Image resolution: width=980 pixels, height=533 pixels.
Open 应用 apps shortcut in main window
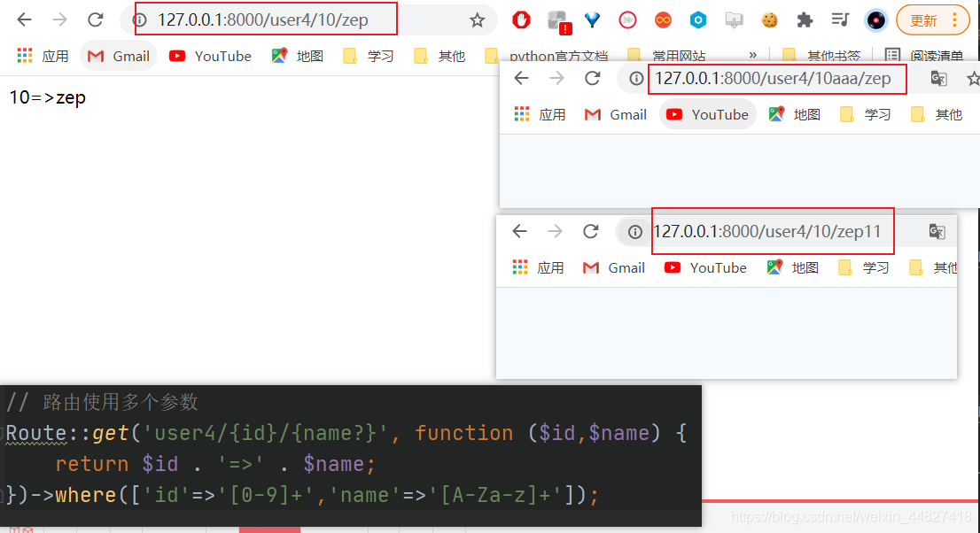43,57
